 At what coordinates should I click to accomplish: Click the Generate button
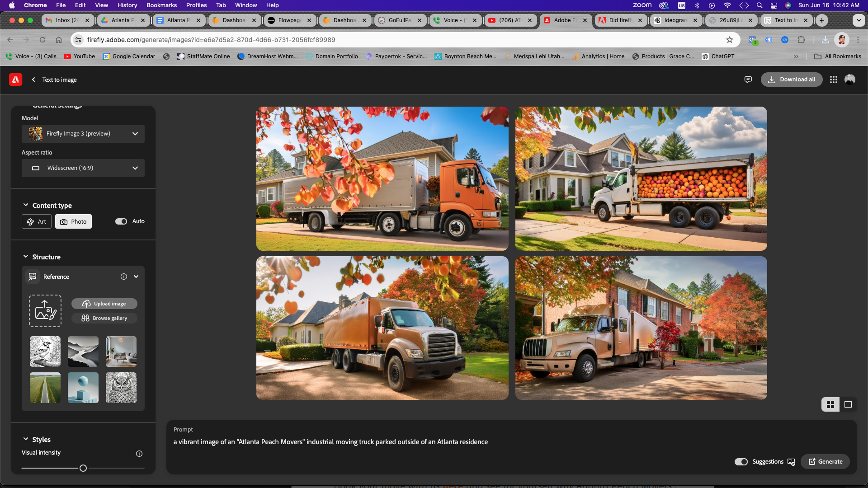[825, 461]
